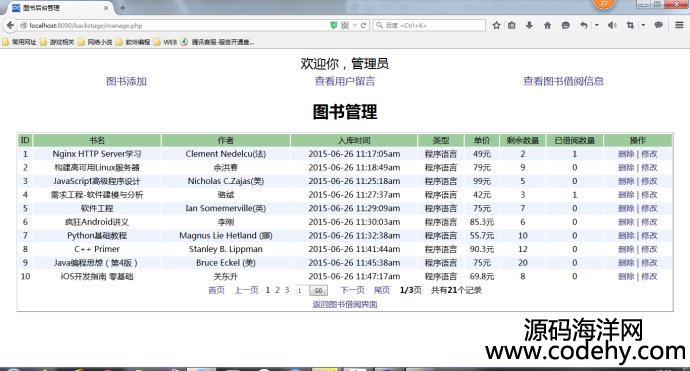Go to the browser home icon
Image resolution: width=690 pixels, height=371 pixels.
click(547, 26)
